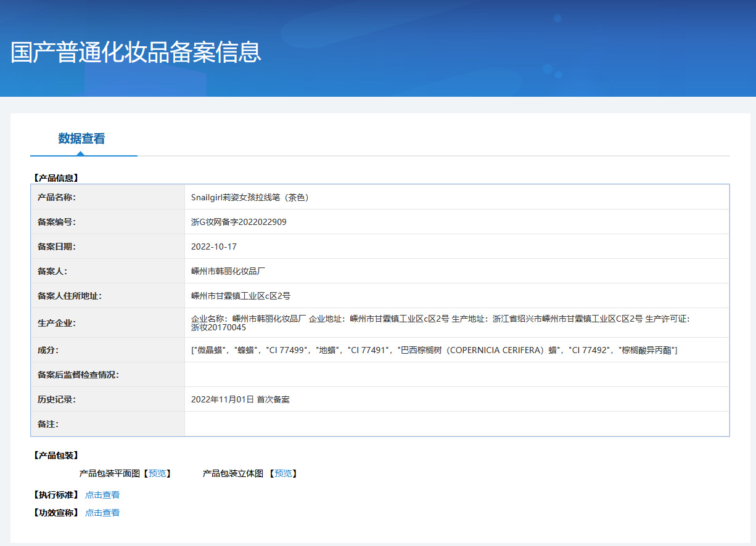Select the 生产企业: row label
This screenshot has width=756, height=546.
[x=57, y=323]
